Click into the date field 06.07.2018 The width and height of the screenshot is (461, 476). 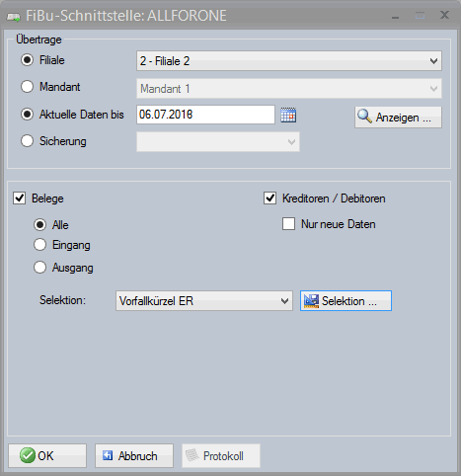[x=205, y=115]
